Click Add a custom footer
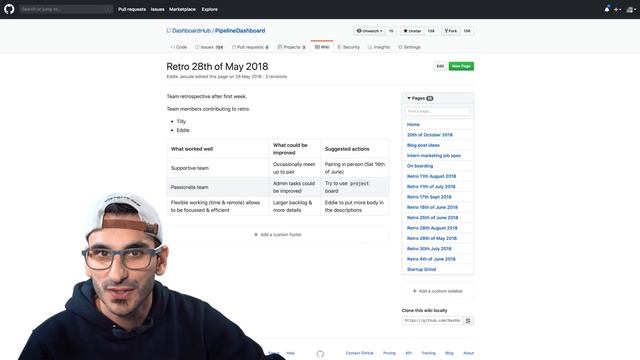 click(278, 235)
